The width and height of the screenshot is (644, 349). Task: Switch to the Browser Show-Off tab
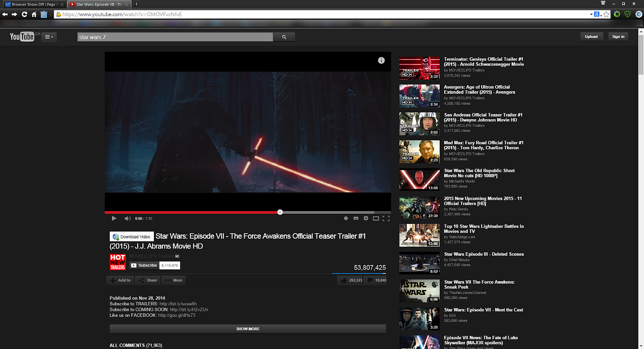pos(34,4)
